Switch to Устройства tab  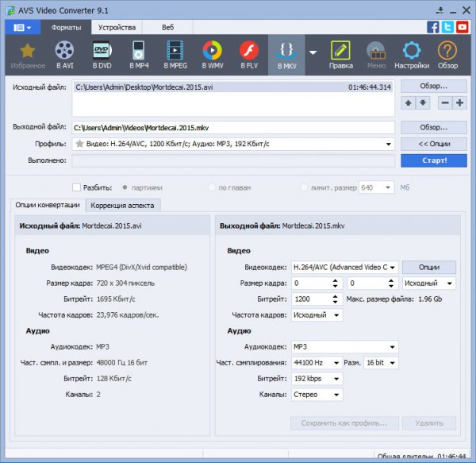[117, 28]
